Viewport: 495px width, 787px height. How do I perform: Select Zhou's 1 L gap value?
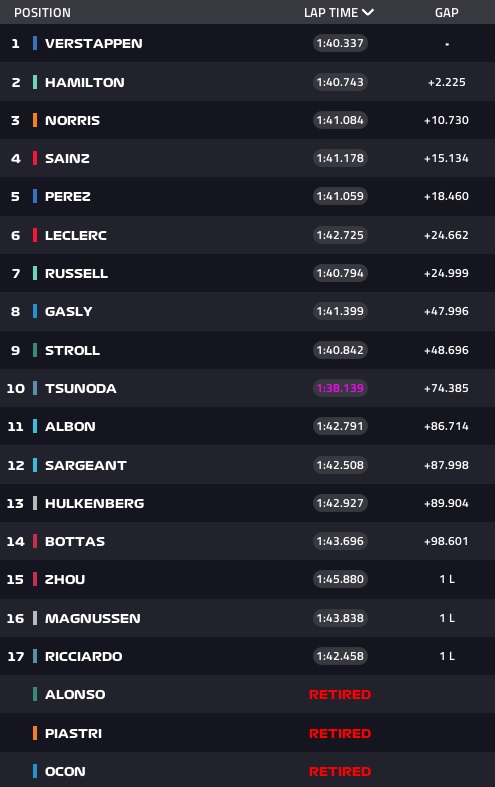pos(447,579)
